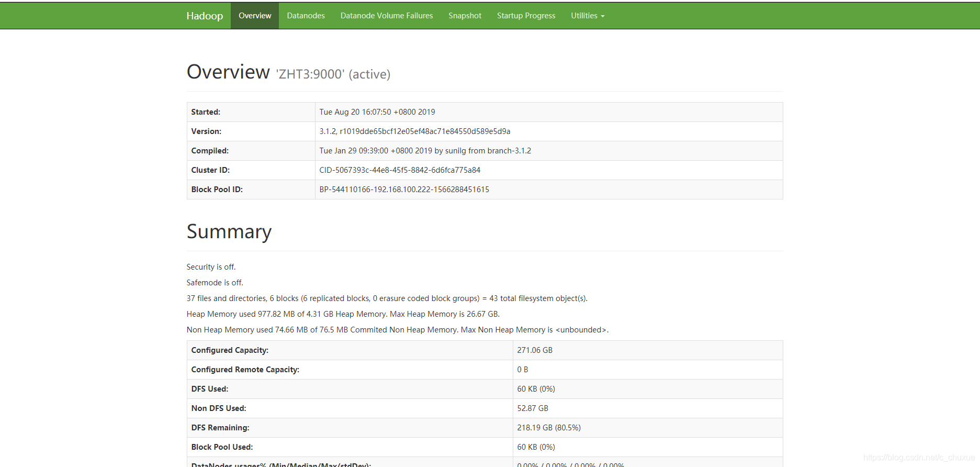Image resolution: width=980 pixels, height=467 pixels.
Task: Select compiled value 'by sunilg from branch-3.1.2'
Action: 483,151
